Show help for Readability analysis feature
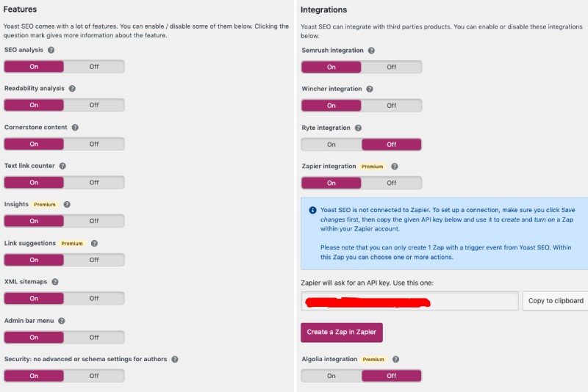588x392 pixels. tap(72, 88)
